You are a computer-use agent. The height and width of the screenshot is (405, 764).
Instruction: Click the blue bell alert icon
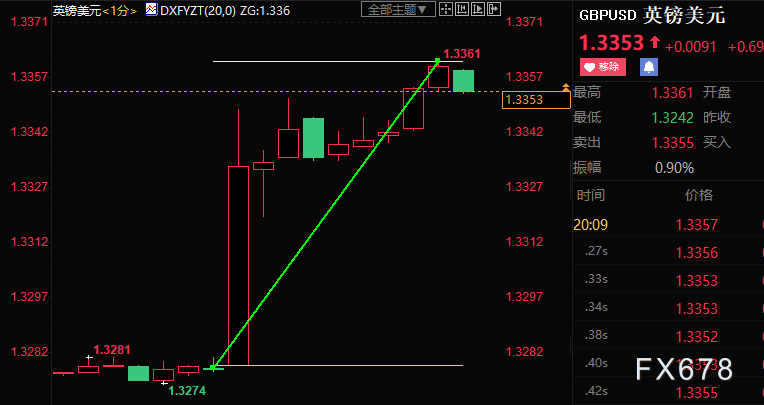pos(649,67)
